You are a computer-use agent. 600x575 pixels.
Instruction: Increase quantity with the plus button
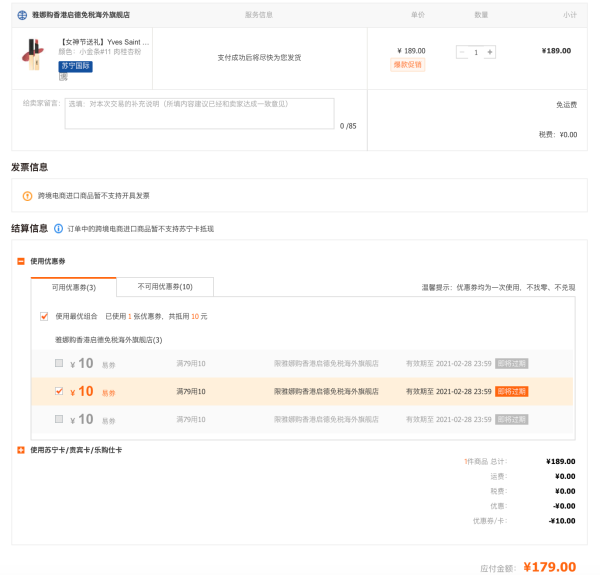pos(489,52)
